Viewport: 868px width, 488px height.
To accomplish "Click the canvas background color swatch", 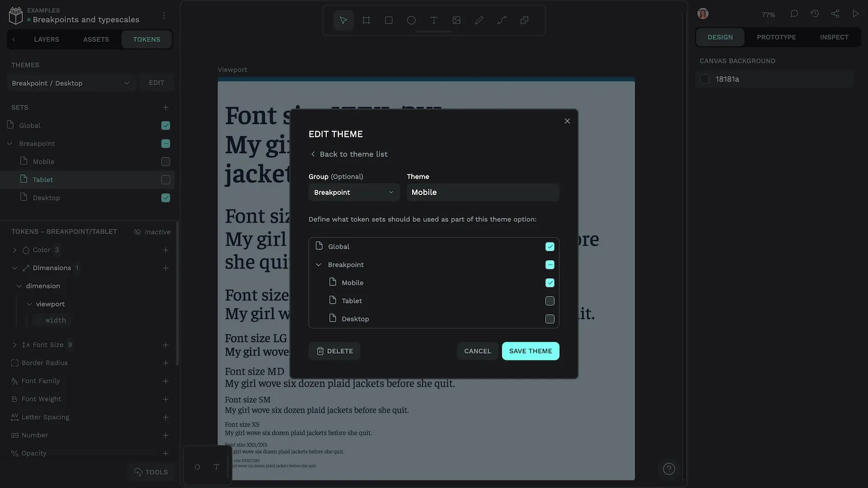I will pyautogui.click(x=705, y=79).
